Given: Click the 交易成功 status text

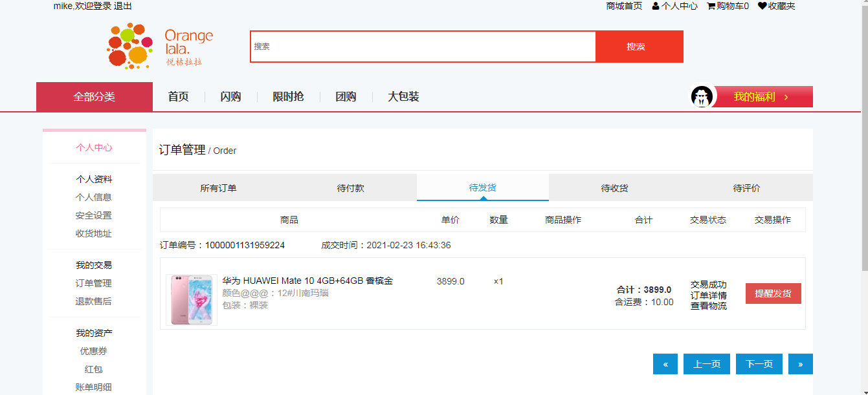Looking at the screenshot, I should (709, 284).
